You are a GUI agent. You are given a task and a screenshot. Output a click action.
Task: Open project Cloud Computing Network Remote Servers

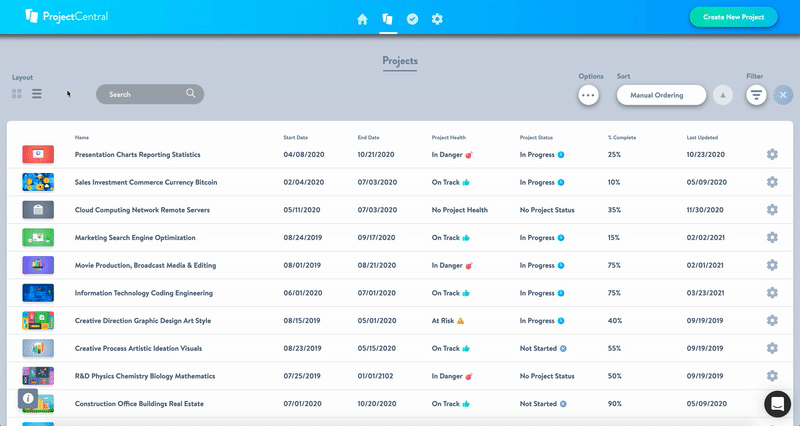(x=142, y=210)
